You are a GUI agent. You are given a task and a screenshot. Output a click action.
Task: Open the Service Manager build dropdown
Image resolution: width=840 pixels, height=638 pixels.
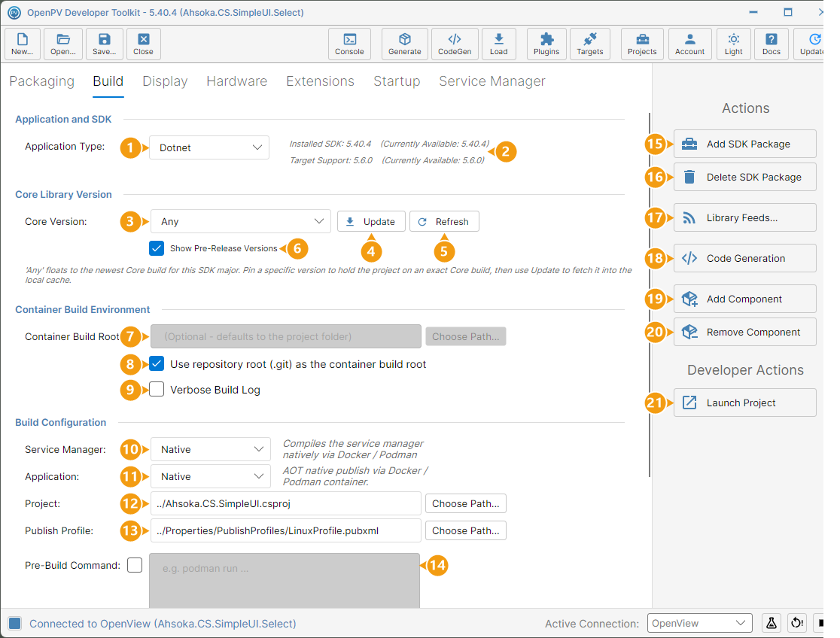(x=210, y=449)
